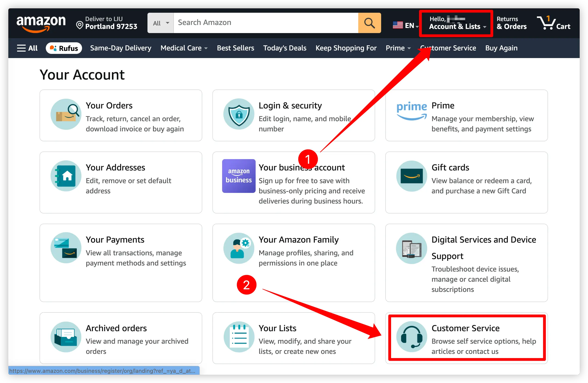
Task: Click 'Browse self service options' description text
Action: coord(484,346)
